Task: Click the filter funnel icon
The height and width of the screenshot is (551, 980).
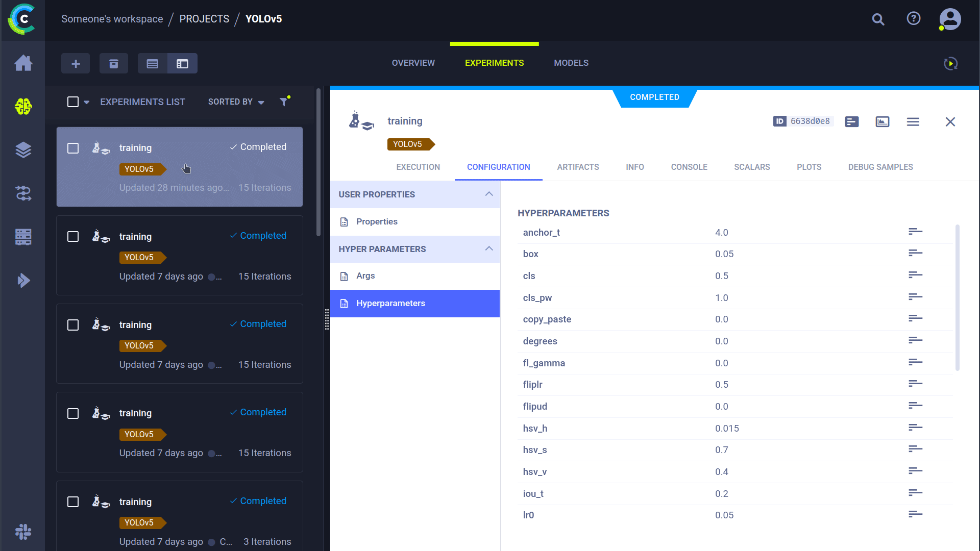Action: 284,102
